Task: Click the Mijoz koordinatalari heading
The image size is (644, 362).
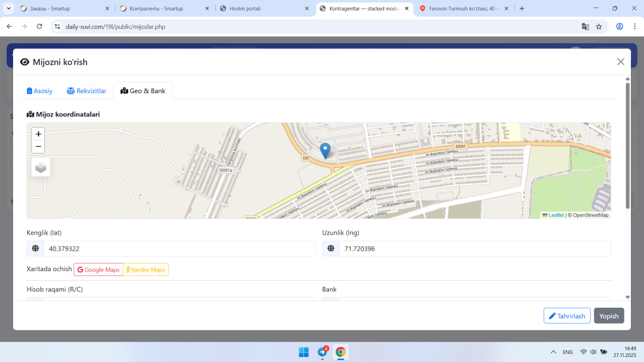Action: pos(63,115)
